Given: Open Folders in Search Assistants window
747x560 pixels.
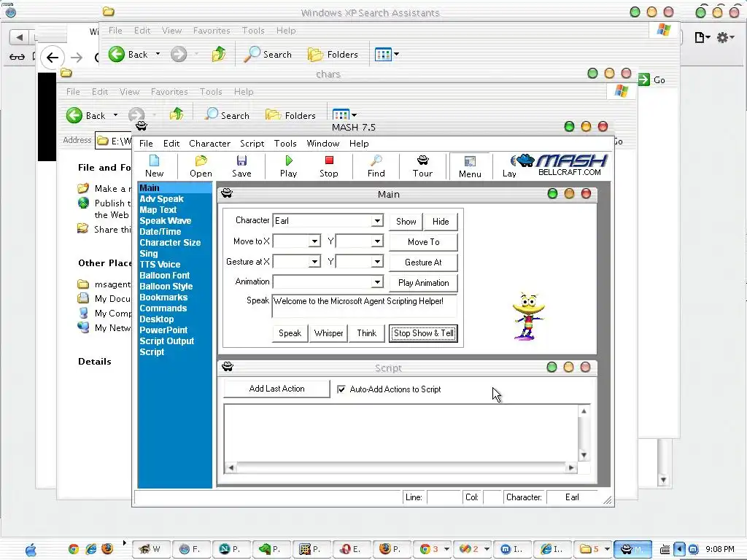Looking at the screenshot, I should click(x=333, y=54).
